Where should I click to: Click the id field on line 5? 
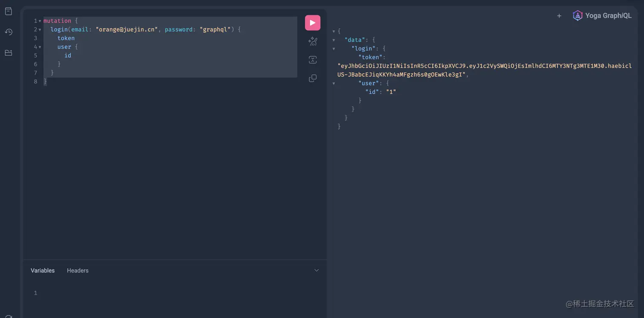pyautogui.click(x=68, y=55)
